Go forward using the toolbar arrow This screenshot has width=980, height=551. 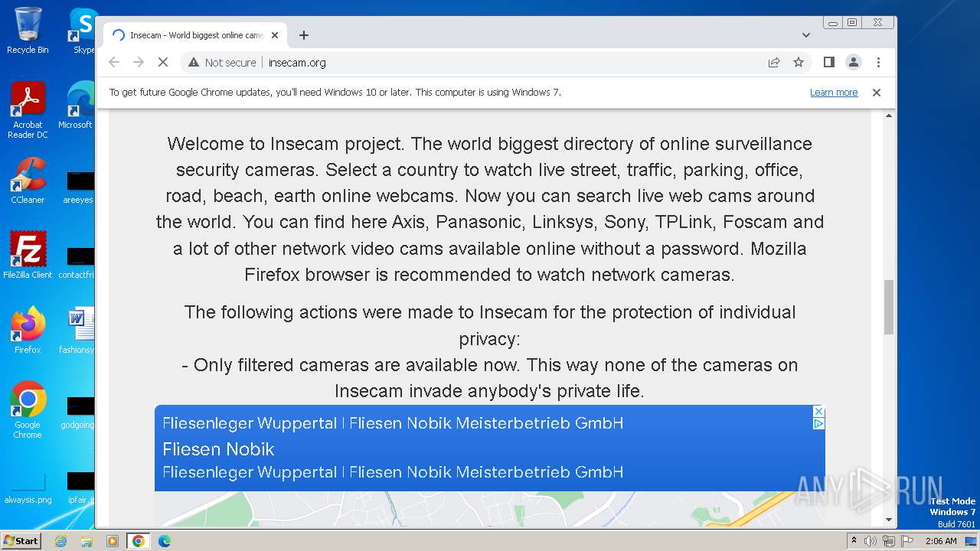pos(139,62)
